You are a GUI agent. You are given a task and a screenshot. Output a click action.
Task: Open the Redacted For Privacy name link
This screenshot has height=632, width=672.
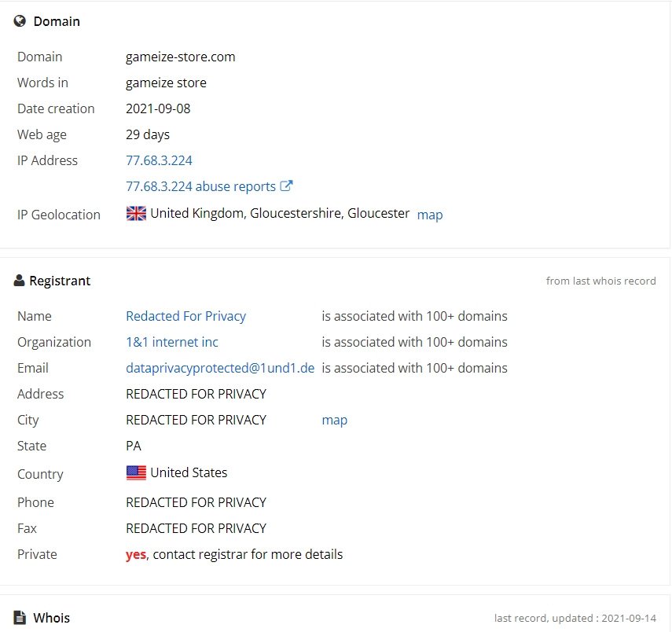point(186,316)
